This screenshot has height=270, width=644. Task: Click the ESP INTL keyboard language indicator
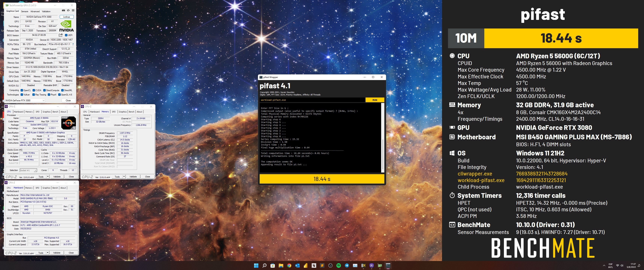coord(610,265)
